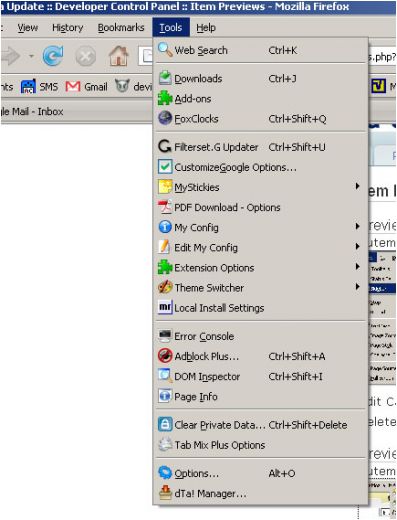Click the Reload toolbar button

(53, 55)
